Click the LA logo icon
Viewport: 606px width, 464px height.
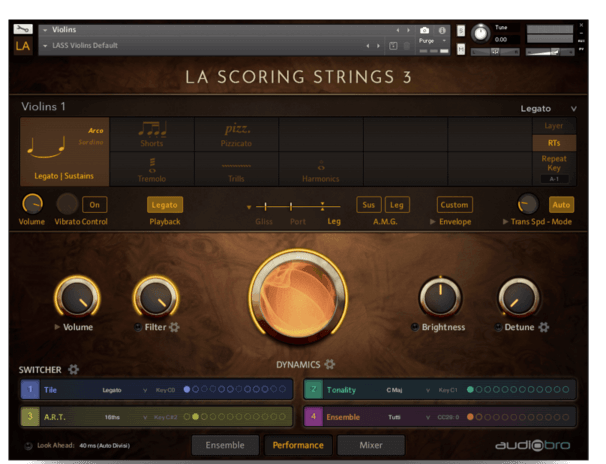(23, 46)
